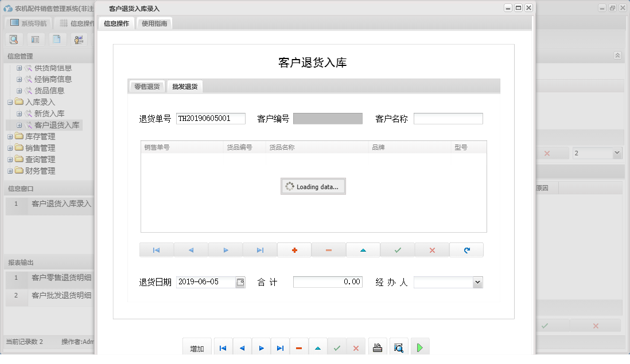Open the 经办人 dropdown

coord(478,281)
